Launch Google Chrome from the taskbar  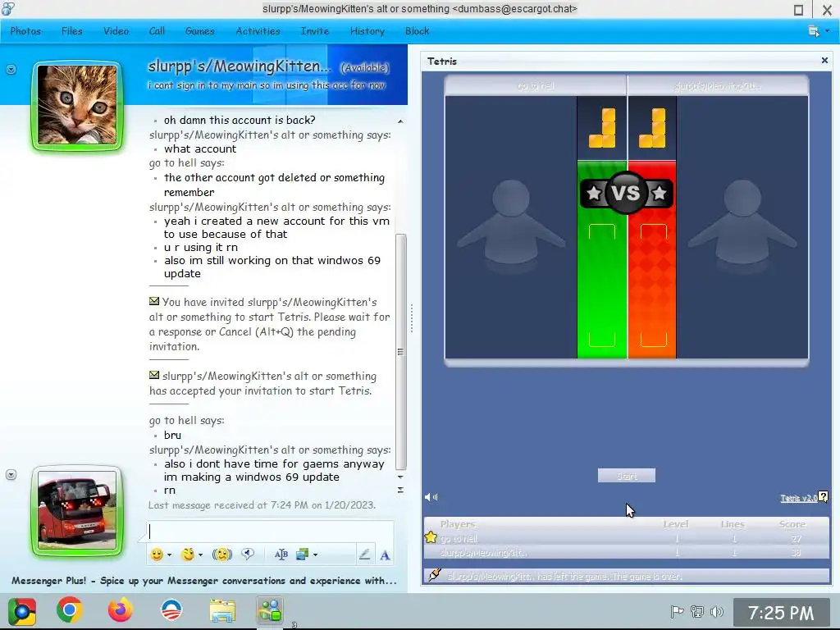[70, 610]
